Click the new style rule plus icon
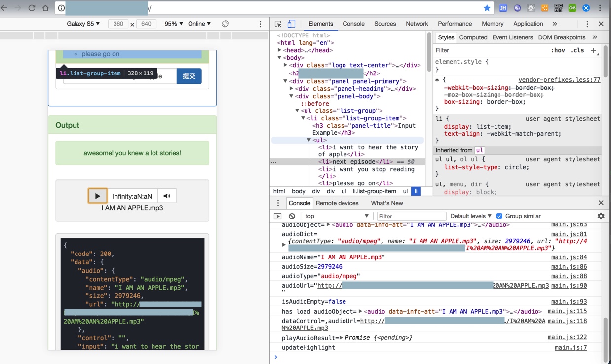This screenshot has width=611, height=364. pos(594,50)
